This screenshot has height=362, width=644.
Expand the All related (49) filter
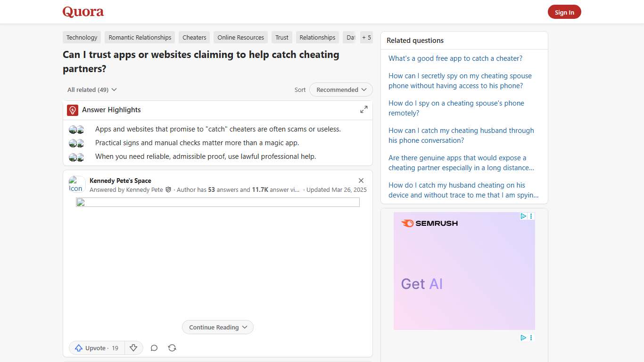tap(92, 90)
